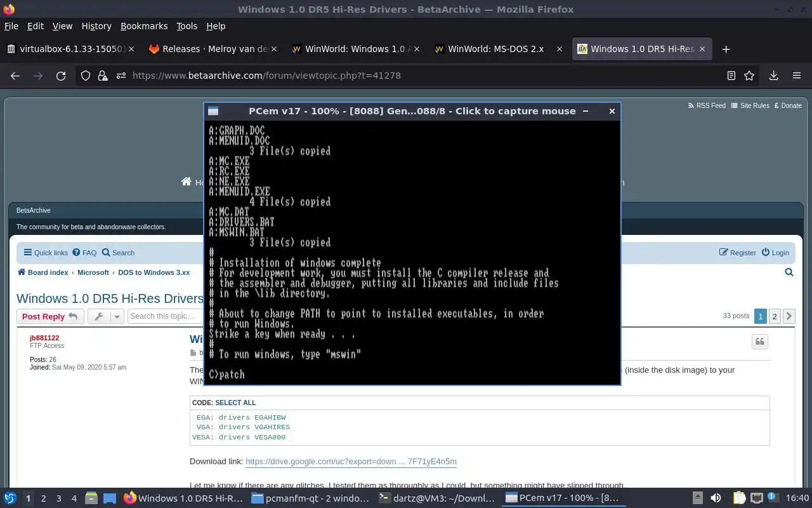Open Firefox reader view icon
Image resolution: width=812 pixels, height=508 pixels.
(x=731, y=76)
